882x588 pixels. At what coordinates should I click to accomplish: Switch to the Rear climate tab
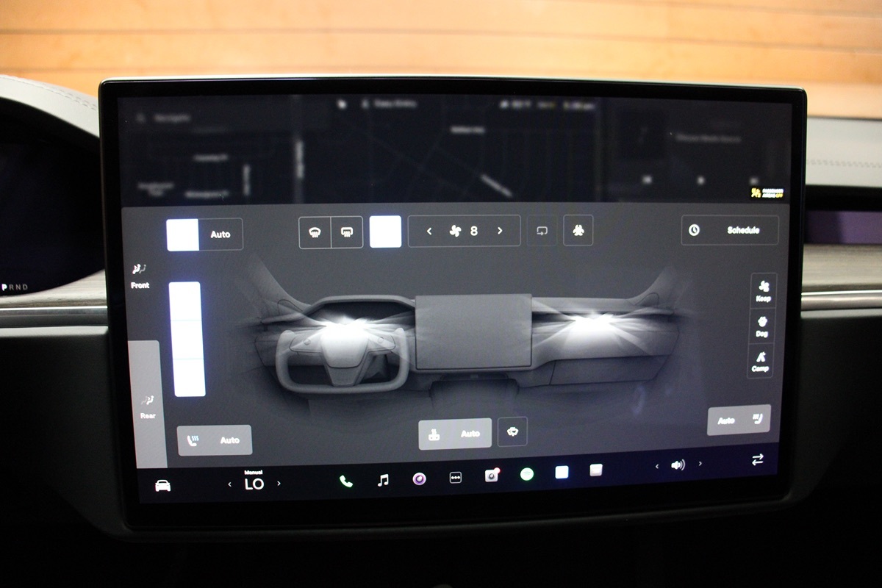click(148, 406)
